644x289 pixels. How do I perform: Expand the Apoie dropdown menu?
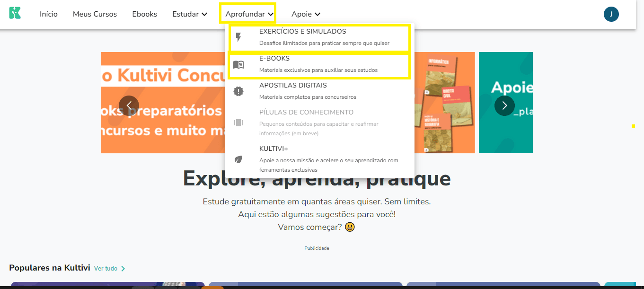click(306, 14)
